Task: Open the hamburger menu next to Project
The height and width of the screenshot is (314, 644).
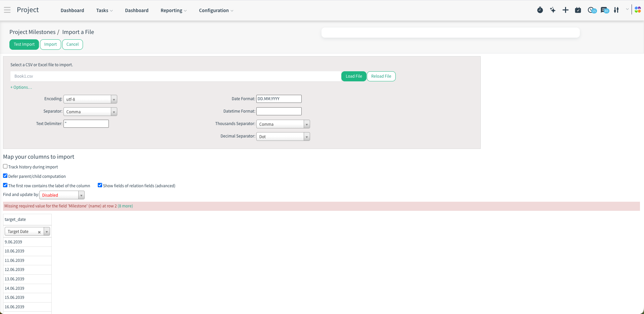Action: (7, 10)
